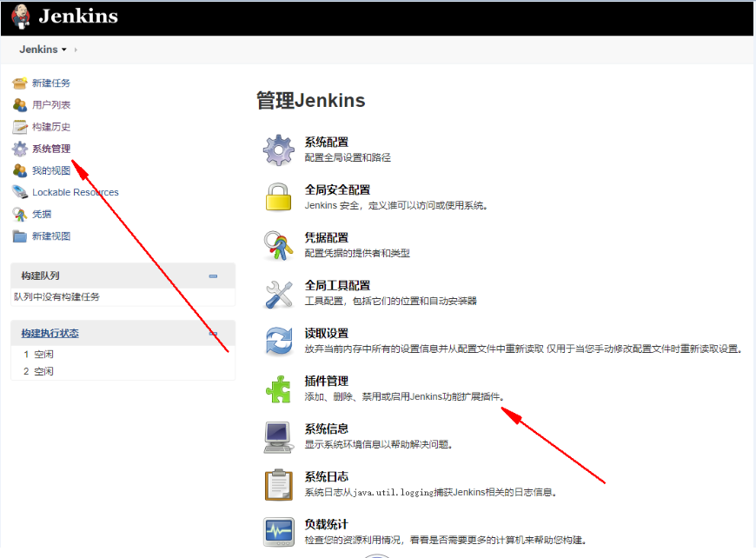Open 插件管理

coord(327,381)
